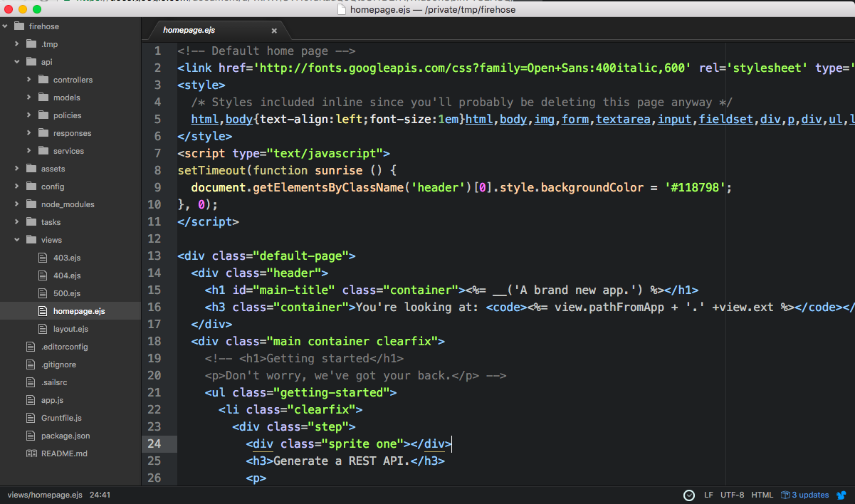
Task: Expand the policies folder chevron
Action: (29, 115)
